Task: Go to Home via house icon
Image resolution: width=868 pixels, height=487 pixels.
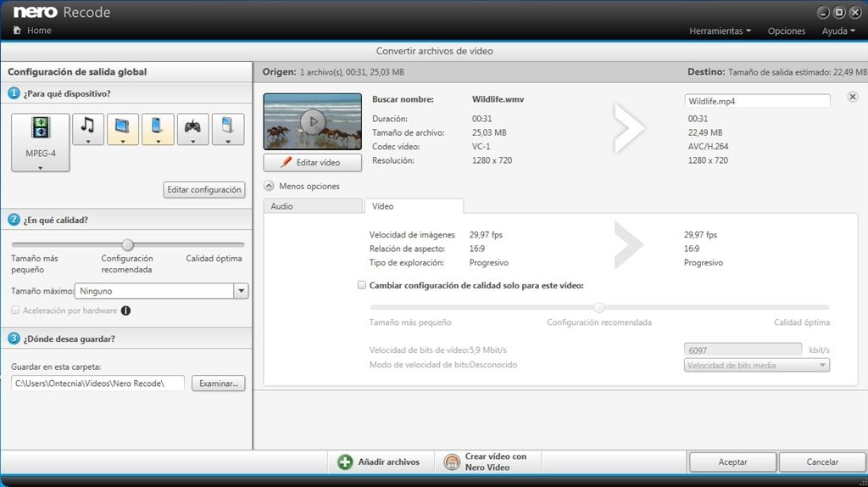Action: click(x=17, y=30)
